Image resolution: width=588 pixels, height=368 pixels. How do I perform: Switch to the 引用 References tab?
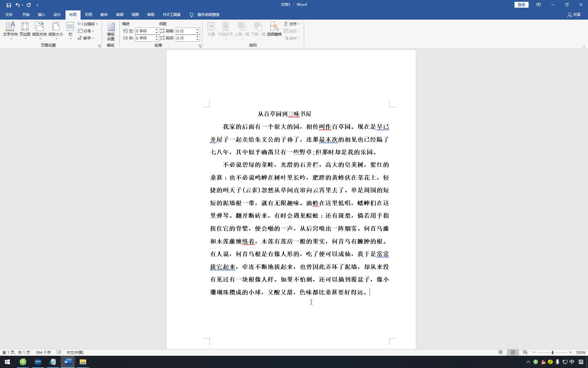[x=89, y=15]
